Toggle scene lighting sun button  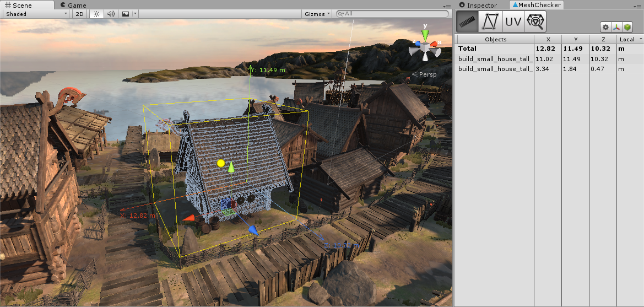[96, 14]
